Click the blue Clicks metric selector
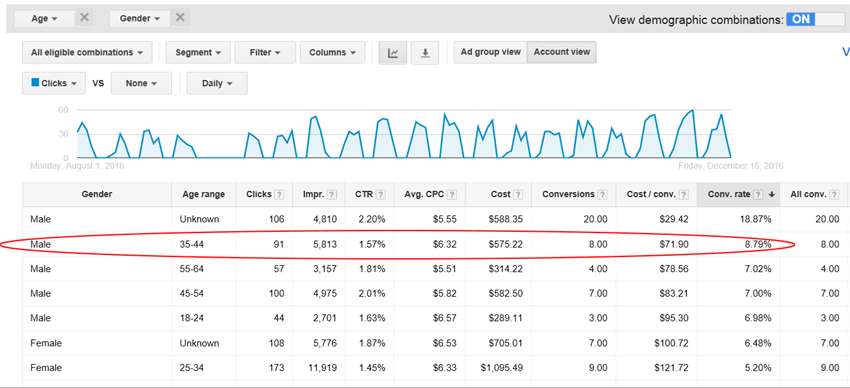Screen dimensions: 850x388 [x=54, y=83]
